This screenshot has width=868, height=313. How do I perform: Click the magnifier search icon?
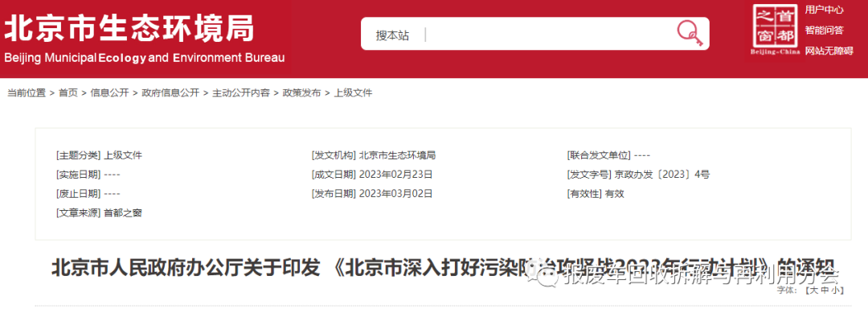(690, 33)
